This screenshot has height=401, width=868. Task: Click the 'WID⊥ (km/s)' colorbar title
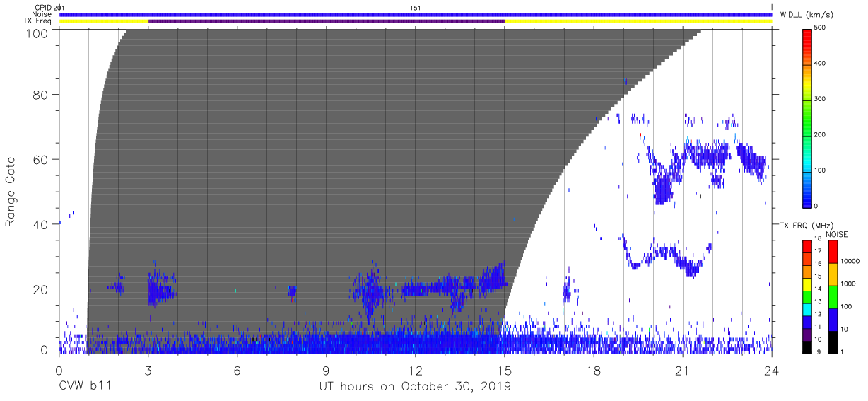(x=808, y=15)
